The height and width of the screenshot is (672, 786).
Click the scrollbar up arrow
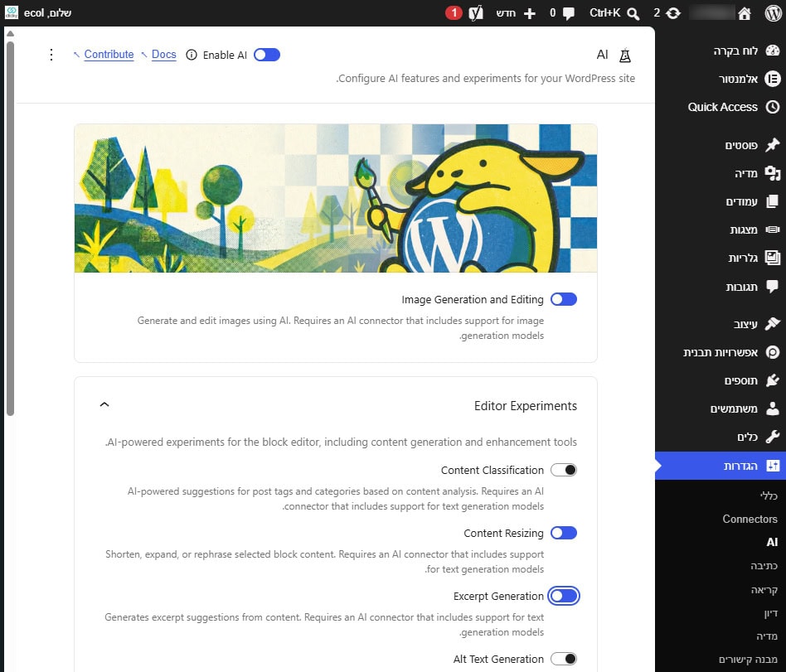10,34
